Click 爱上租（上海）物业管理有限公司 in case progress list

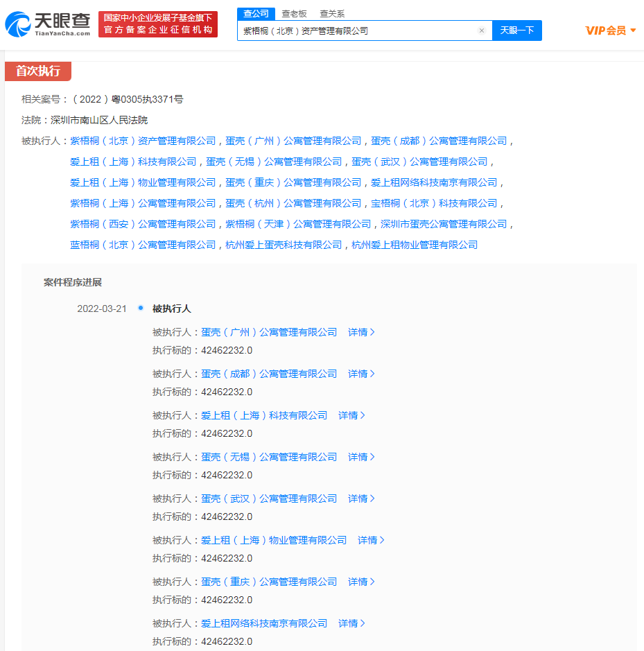coord(274,540)
